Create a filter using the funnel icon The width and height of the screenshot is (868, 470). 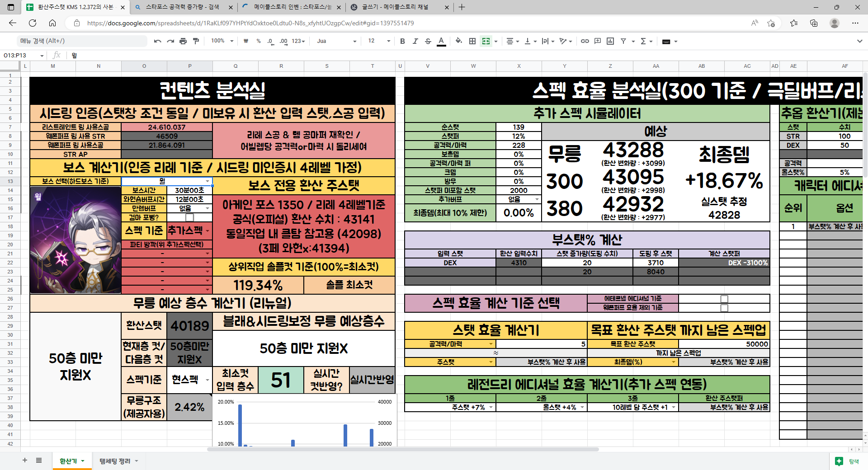[x=623, y=41]
